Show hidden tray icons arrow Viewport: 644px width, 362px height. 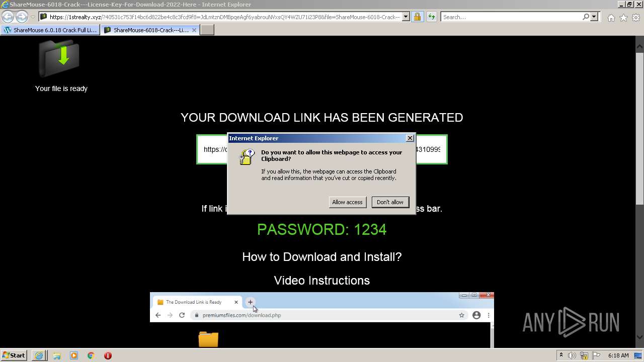pos(561,355)
